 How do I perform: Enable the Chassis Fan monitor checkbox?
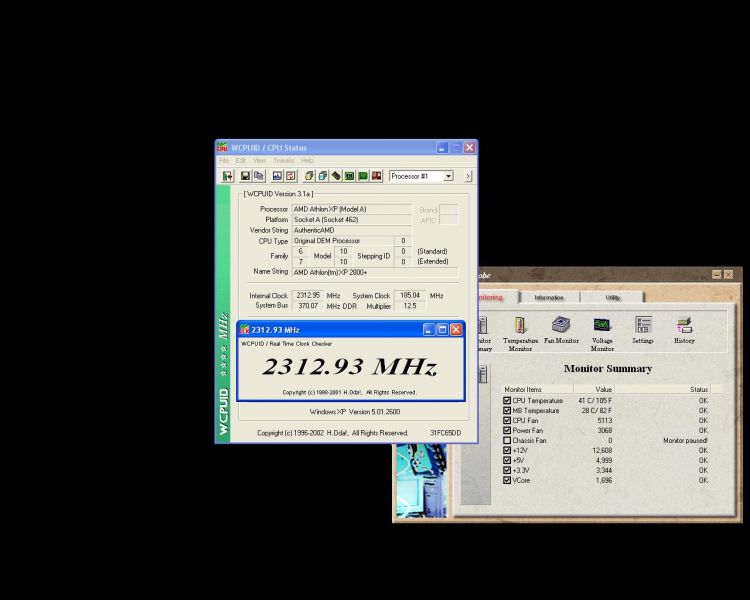[x=507, y=440]
